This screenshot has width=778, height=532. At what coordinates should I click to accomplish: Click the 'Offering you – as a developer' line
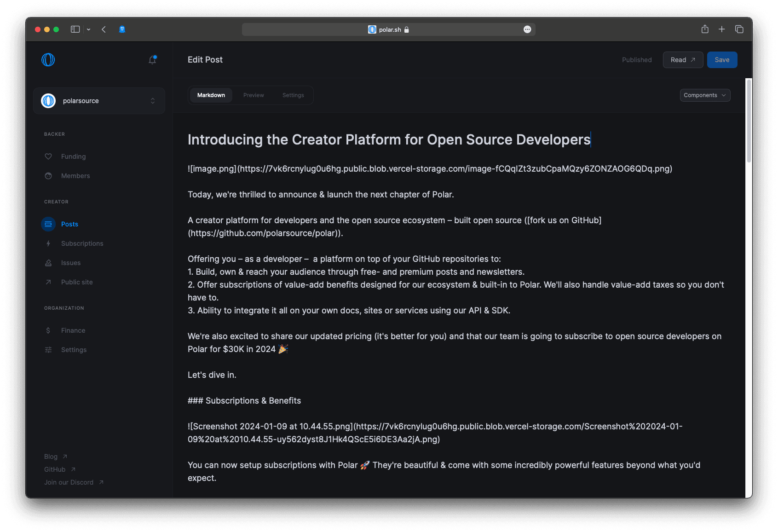click(344, 259)
